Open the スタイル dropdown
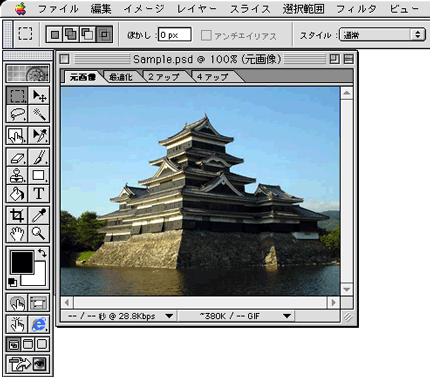This screenshot has height=377, width=430. [x=382, y=35]
